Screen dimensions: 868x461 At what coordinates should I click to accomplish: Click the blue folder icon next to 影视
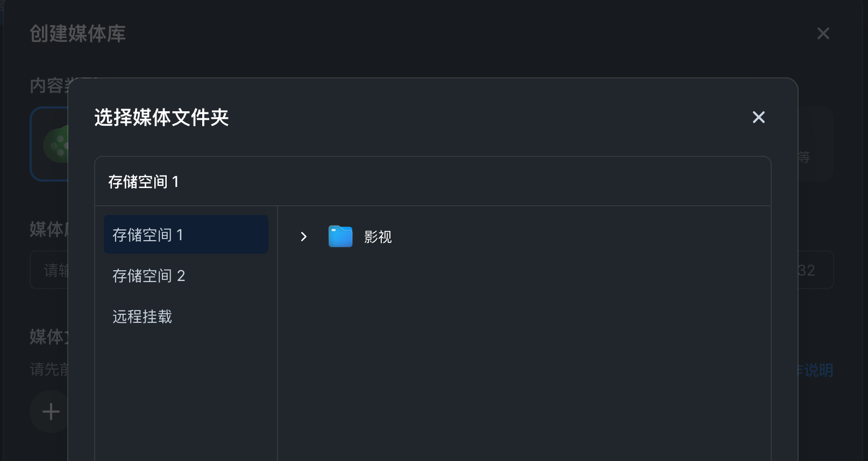[x=339, y=236]
